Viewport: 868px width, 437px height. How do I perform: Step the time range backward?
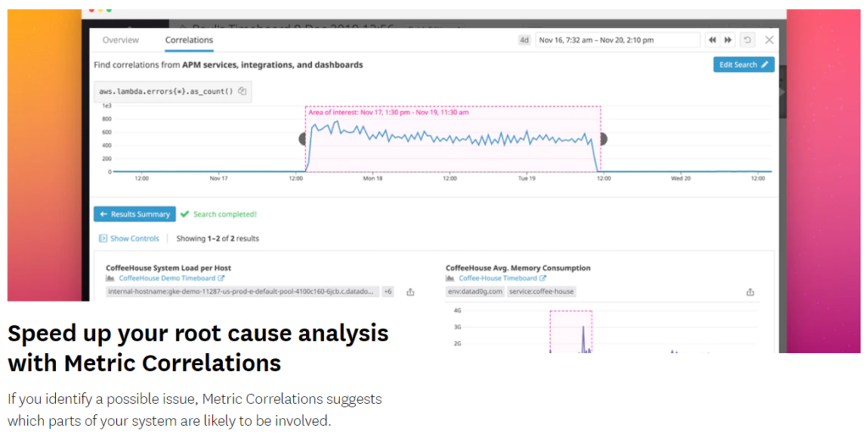pos(712,41)
